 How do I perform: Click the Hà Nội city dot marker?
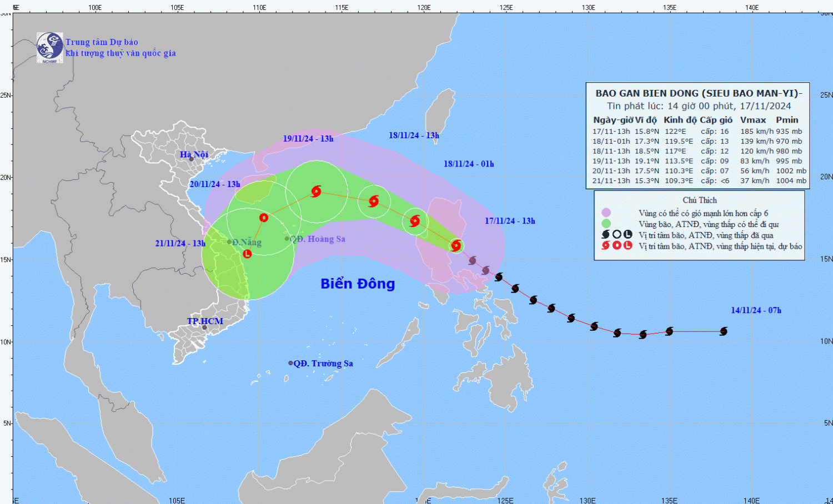[192, 159]
